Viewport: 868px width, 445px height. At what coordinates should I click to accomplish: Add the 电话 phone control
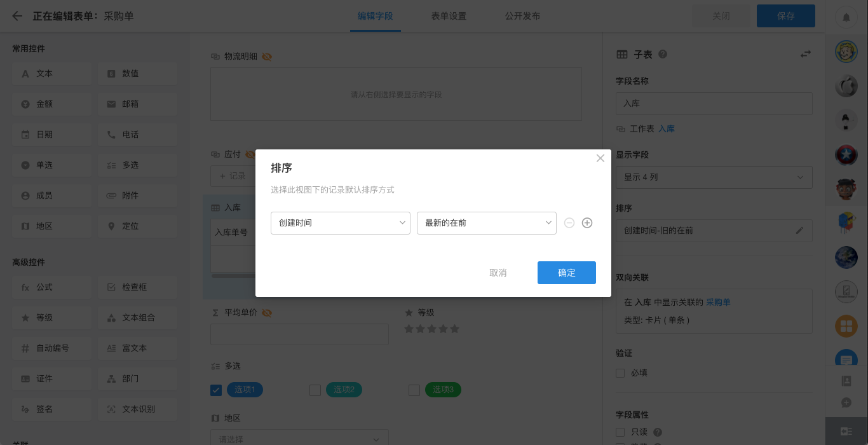click(x=137, y=135)
